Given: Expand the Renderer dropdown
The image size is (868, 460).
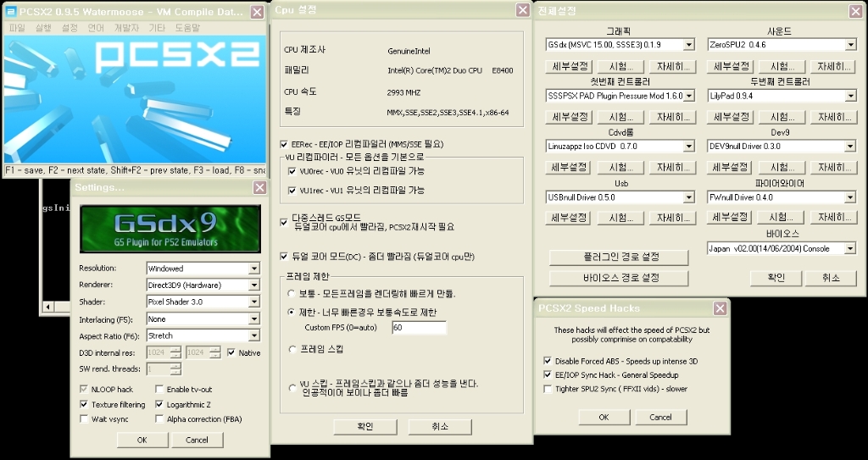Looking at the screenshot, I should [254, 285].
